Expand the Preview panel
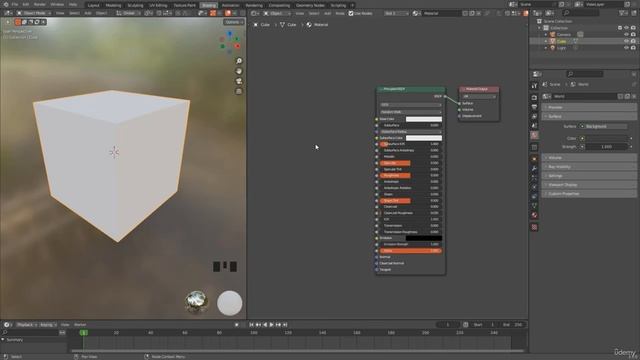Viewport: 640px width, 360px height. click(589, 107)
